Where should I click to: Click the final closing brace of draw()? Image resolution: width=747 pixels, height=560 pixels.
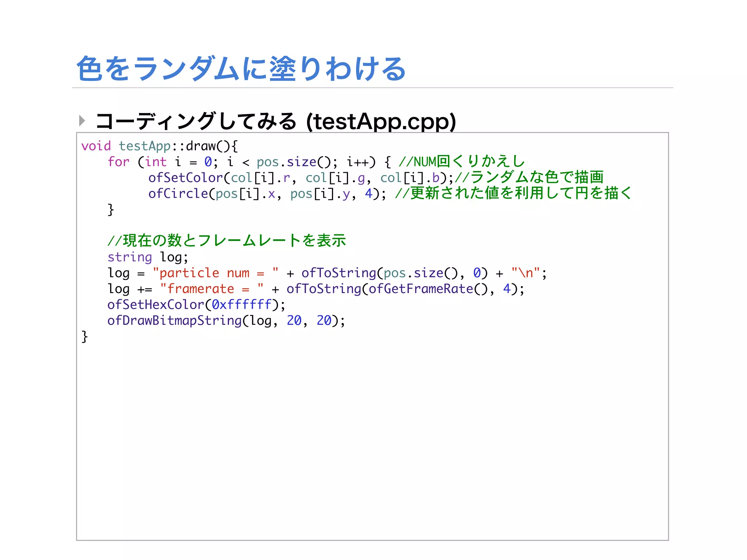click(85, 337)
